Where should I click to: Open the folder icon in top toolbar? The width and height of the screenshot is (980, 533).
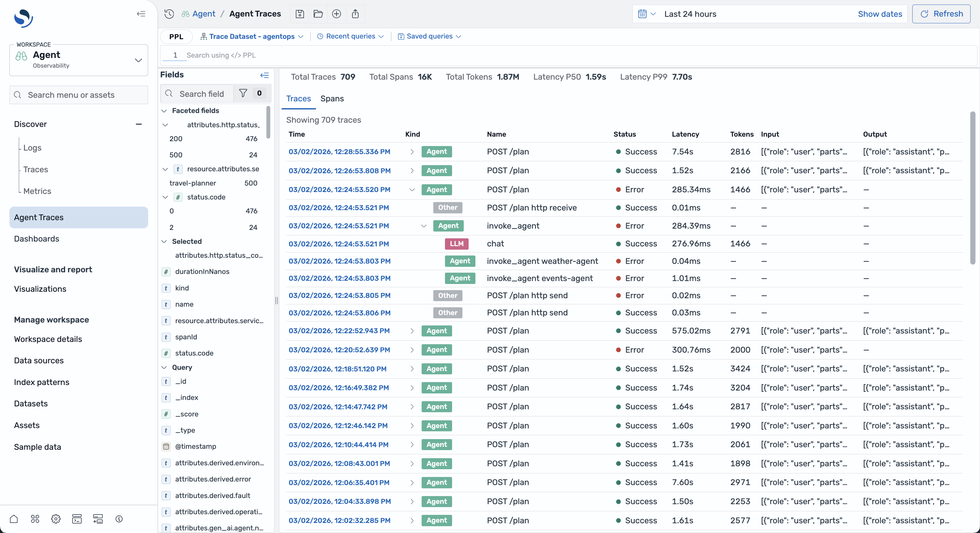[318, 14]
